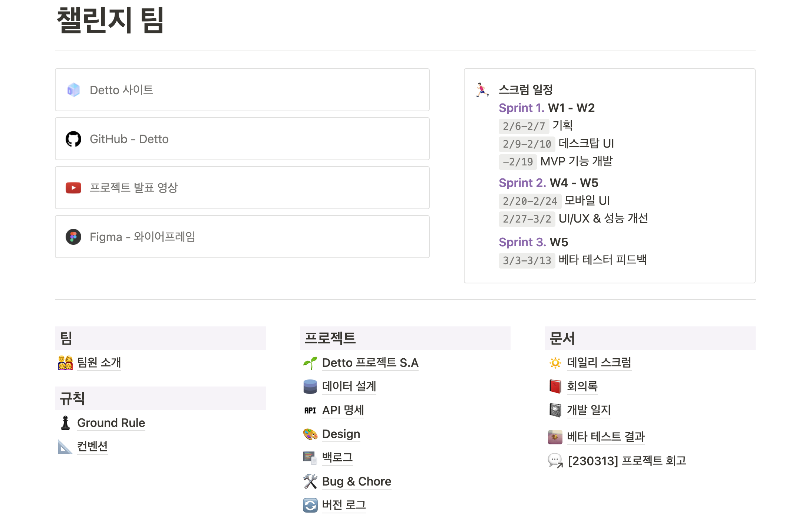
Task: Click the database icon beside 데이터 설계
Action: tap(310, 387)
